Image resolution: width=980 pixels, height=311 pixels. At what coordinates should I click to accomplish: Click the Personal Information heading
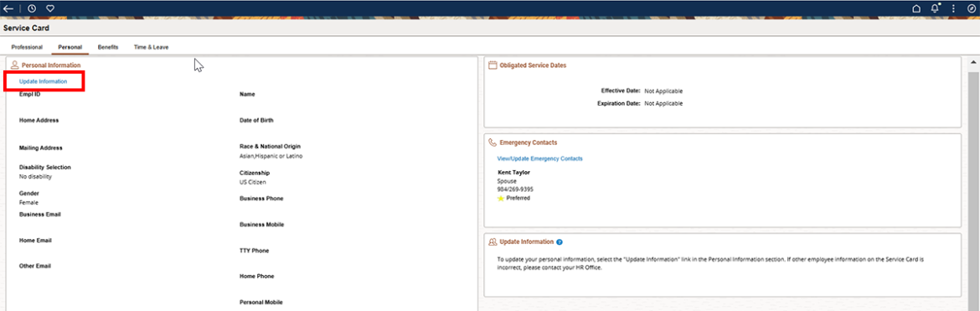click(51, 65)
